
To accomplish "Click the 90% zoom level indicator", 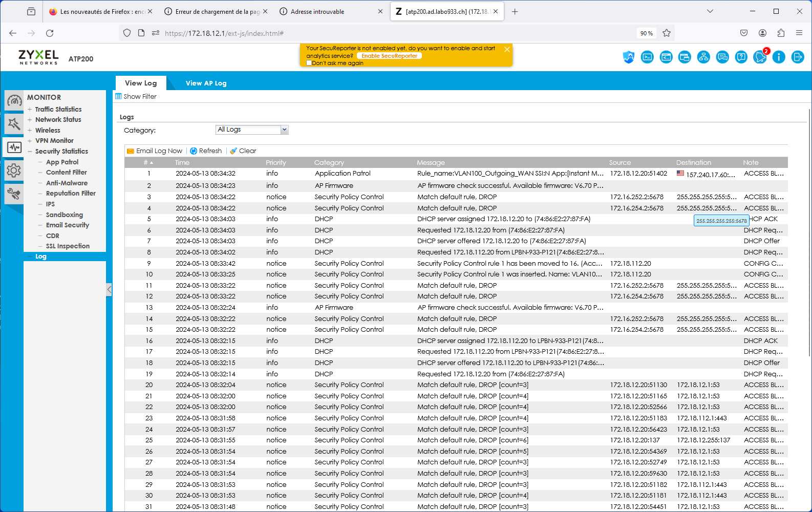I will [646, 33].
